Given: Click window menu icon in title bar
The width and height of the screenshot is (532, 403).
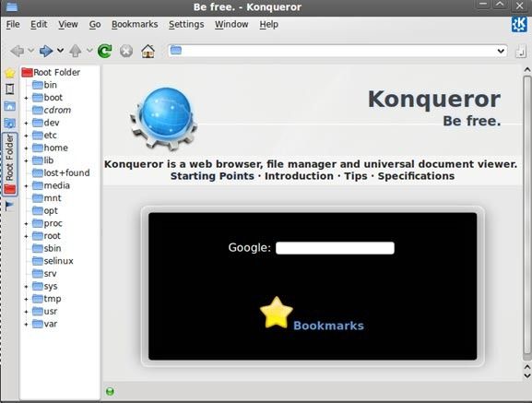Looking at the screenshot, I should click(x=12, y=6).
